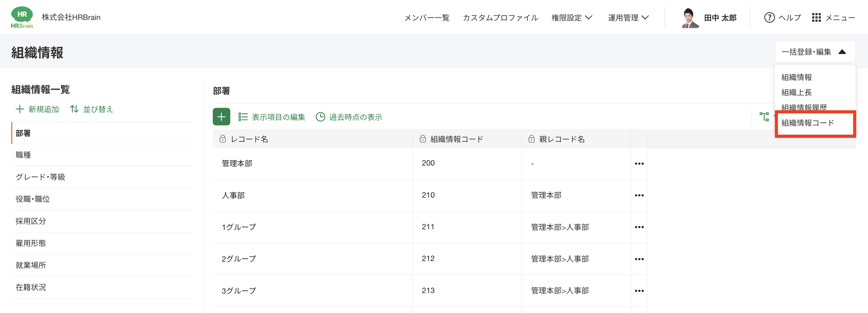Click 表示項目の編集 button
The image size is (868, 313).
point(272,117)
